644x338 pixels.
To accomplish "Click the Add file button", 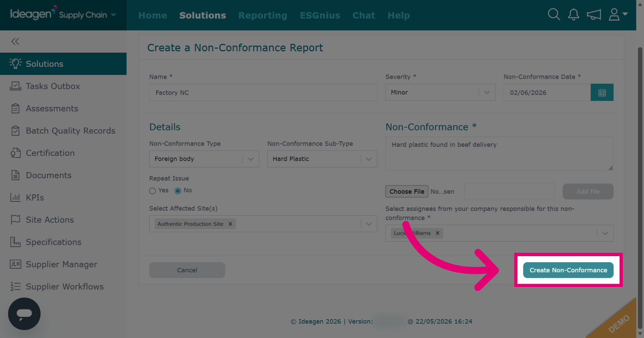I will click(x=588, y=191).
